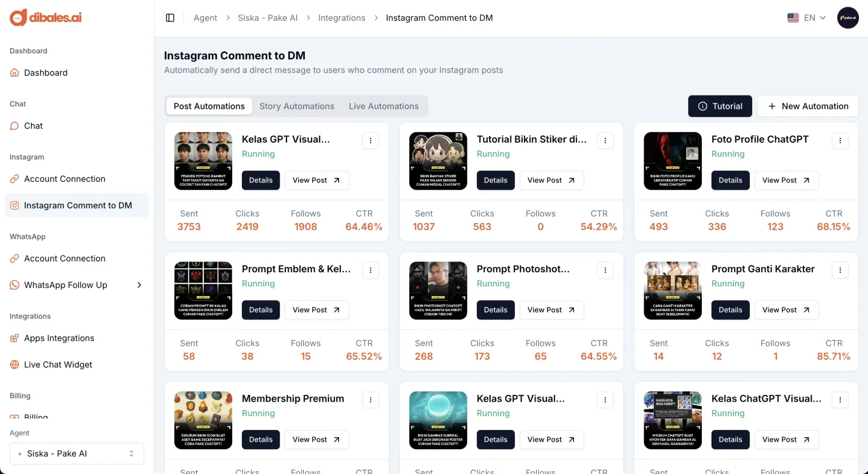This screenshot has height=474, width=868.
Task: Expand the WhatsApp Follow Up submenu
Action: pos(139,285)
